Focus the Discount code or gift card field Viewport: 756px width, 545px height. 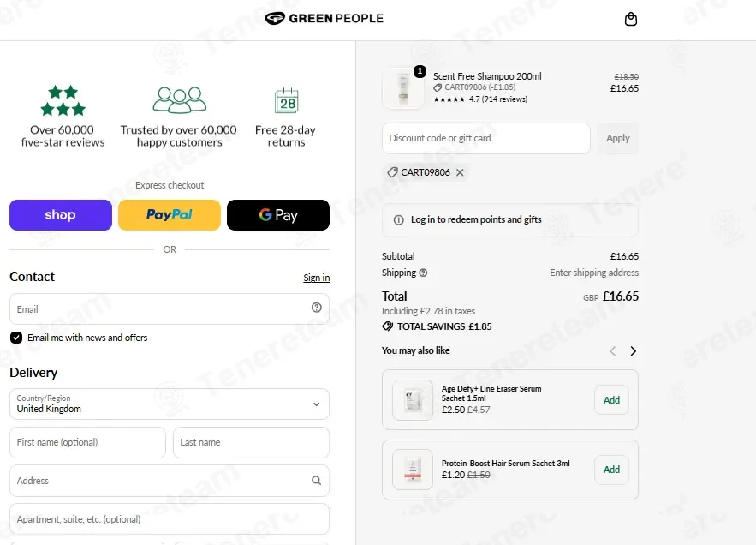pos(486,138)
